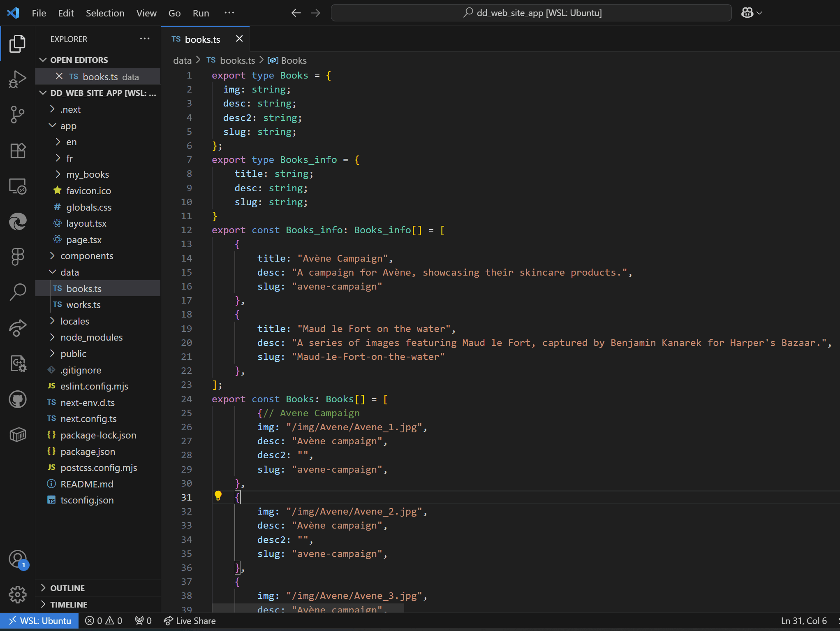Open the Go menu
The width and height of the screenshot is (840, 631).
tap(174, 13)
